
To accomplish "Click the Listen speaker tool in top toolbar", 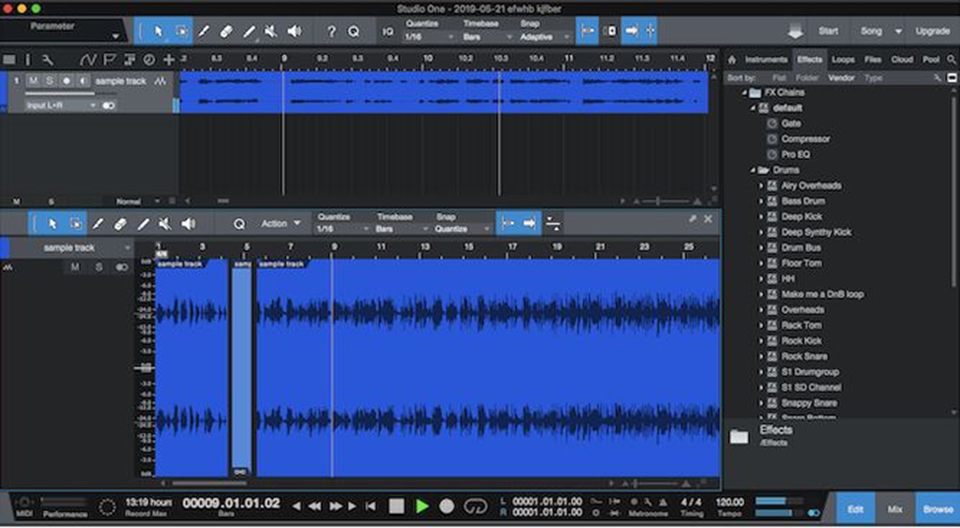I will coord(294,31).
